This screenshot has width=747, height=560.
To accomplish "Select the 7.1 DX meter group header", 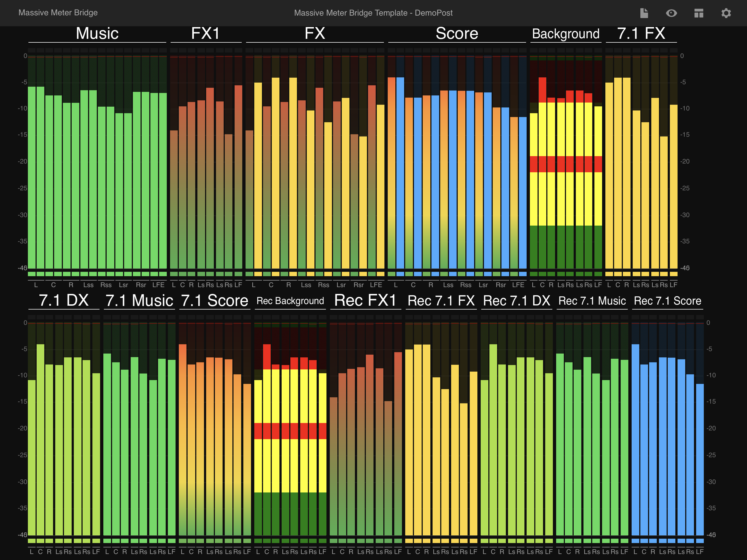I will pyautogui.click(x=64, y=300).
